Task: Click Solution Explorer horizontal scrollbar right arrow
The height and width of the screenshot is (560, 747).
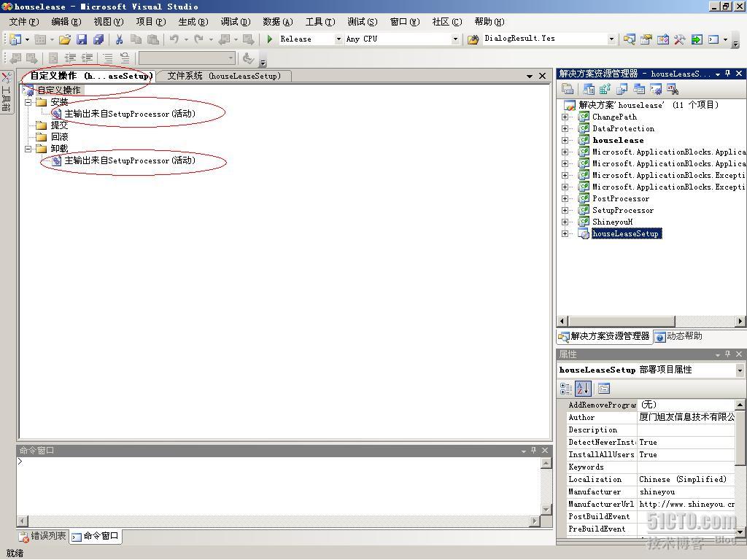Action: coord(740,322)
